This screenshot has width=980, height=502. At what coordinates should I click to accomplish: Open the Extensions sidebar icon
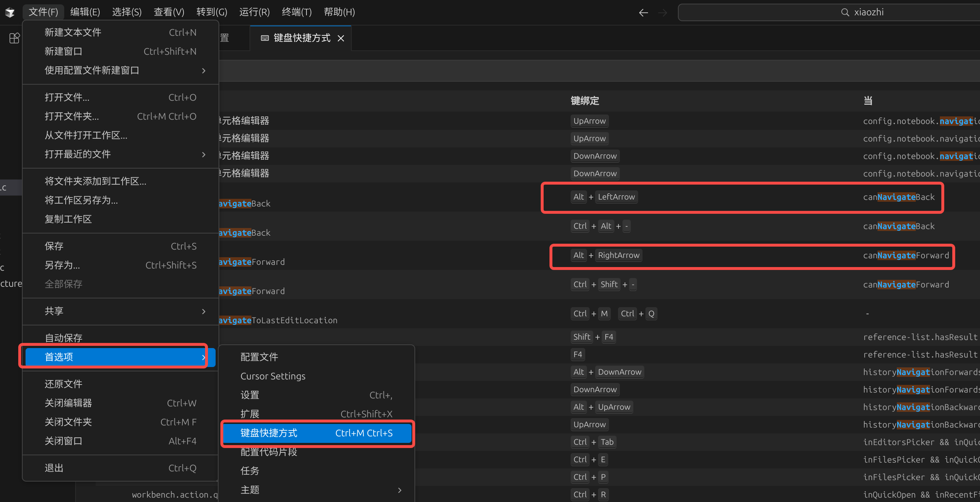click(14, 38)
